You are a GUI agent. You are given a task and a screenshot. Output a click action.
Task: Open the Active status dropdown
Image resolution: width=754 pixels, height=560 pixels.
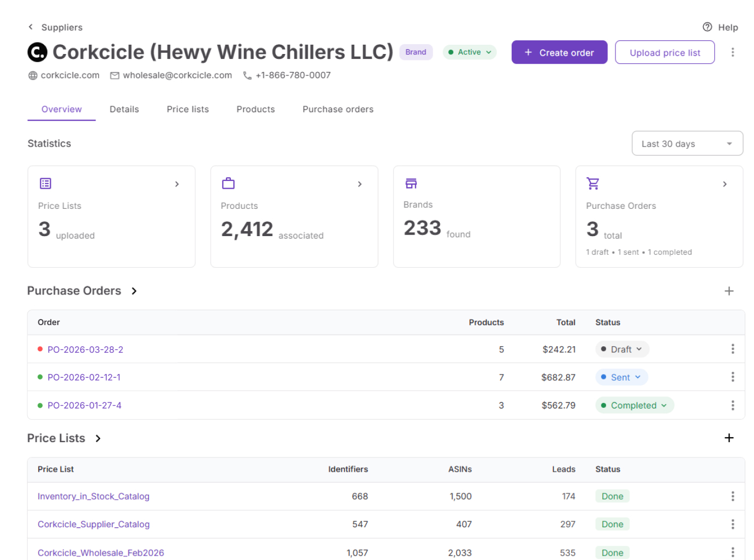click(x=469, y=52)
